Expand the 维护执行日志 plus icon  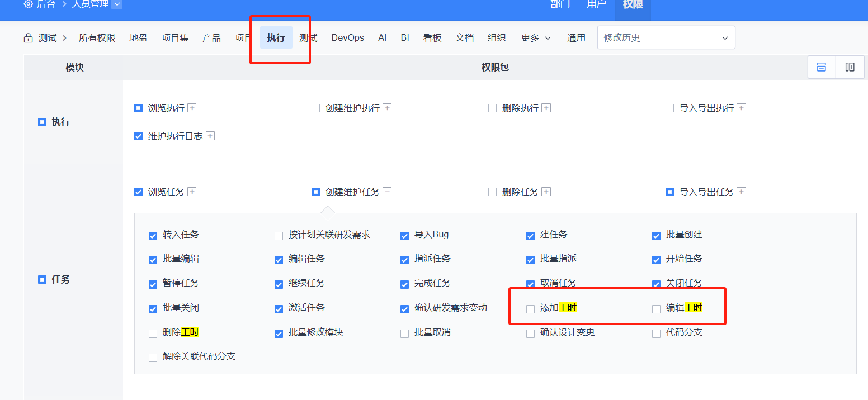210,136
